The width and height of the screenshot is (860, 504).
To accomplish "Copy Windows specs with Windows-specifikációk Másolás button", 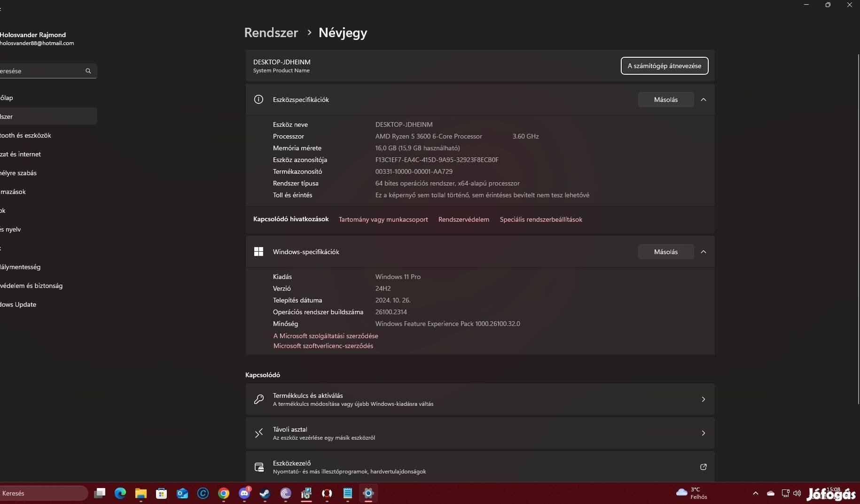I will tap(666, 252).
